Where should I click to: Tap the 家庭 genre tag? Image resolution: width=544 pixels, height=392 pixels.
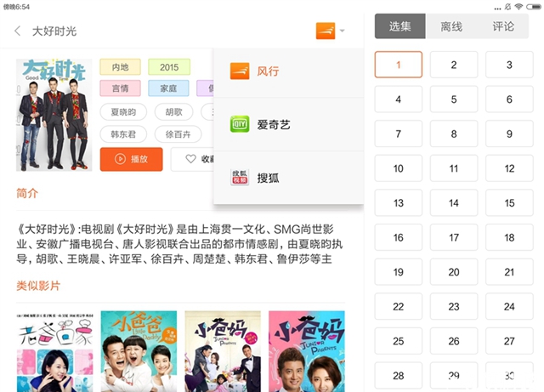pos(168,88)
